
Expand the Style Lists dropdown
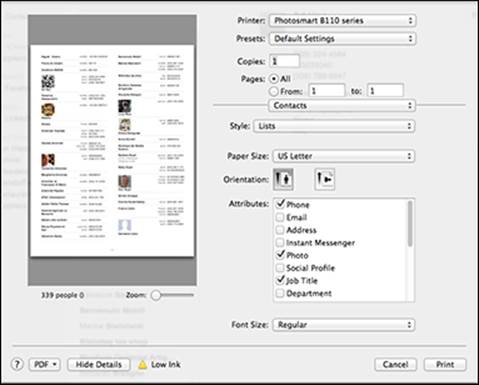[334, 126]
